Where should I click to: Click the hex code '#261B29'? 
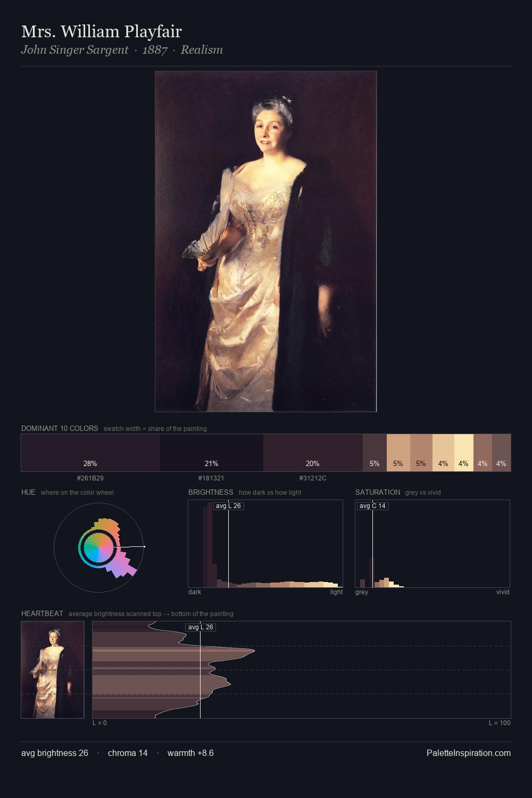pos(90,478)
